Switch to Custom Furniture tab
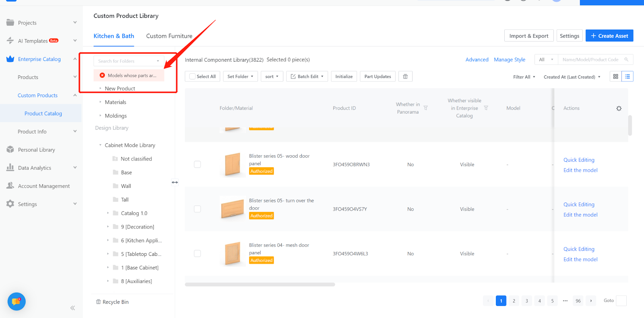Viewport: 644px width, 318px height. 169,36
